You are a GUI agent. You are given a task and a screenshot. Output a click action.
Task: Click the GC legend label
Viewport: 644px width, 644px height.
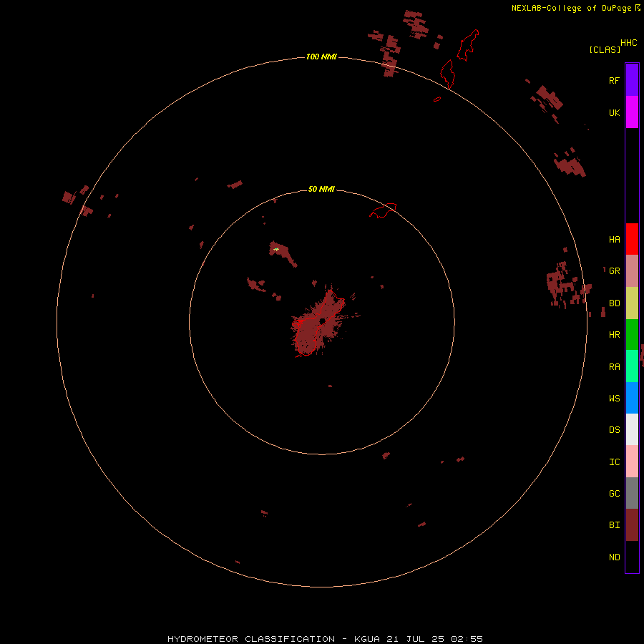tap(614, 493)
